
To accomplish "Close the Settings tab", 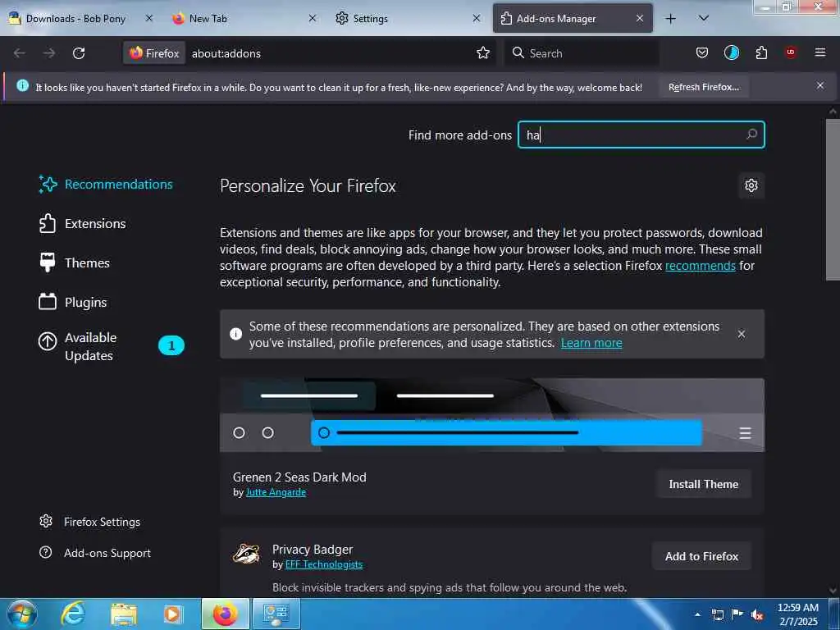I will 477,18.
